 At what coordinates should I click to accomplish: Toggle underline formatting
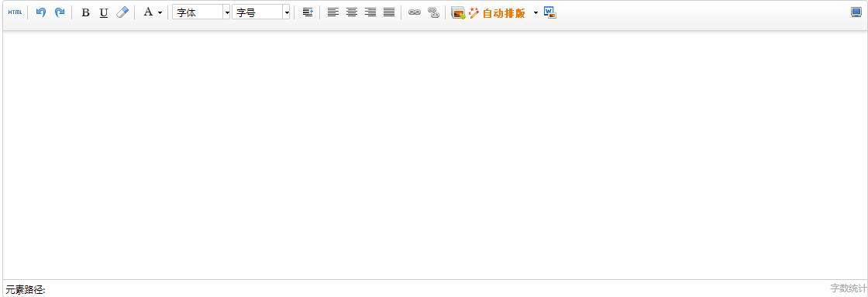click(x=104, y=12)
